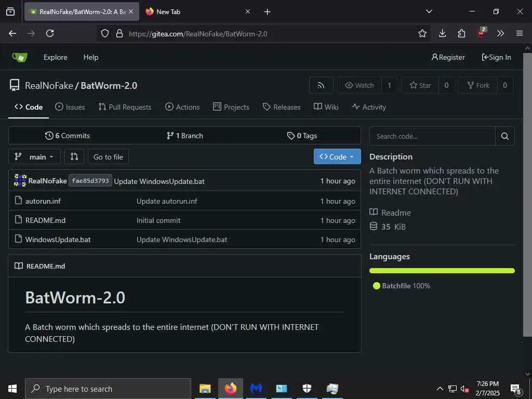Go to the Actions tab
Image resolution: width=532 pixels, height=399 pixels.
[x=182, y=107]
